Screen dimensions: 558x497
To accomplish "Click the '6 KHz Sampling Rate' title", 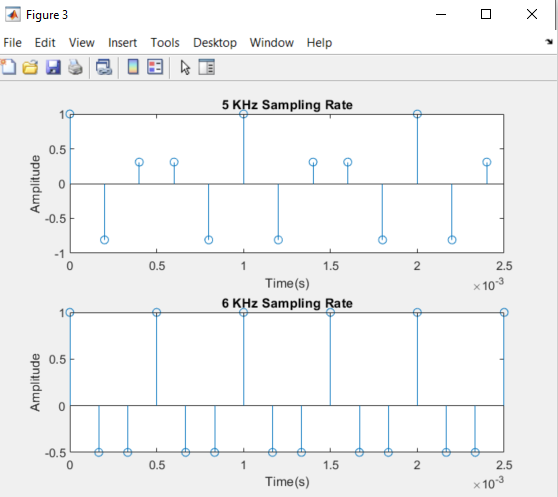I will pos(287,303).
